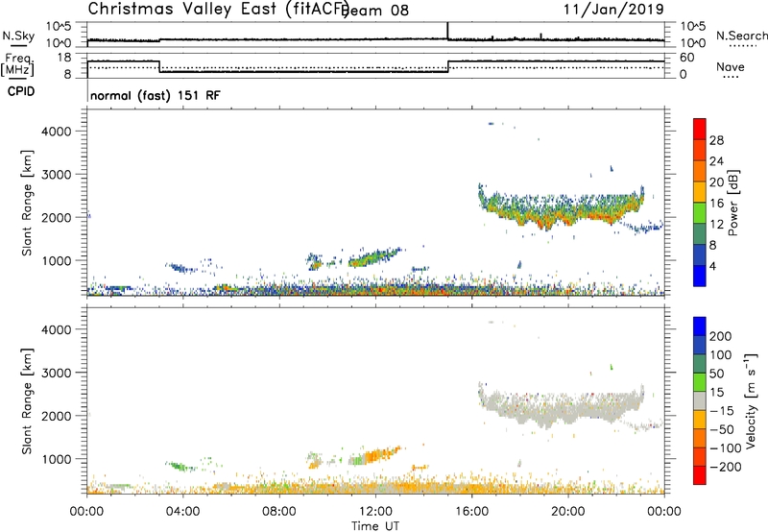Click the '16:00' time tick label
The image size is (768, 532).
pos(471,512)
